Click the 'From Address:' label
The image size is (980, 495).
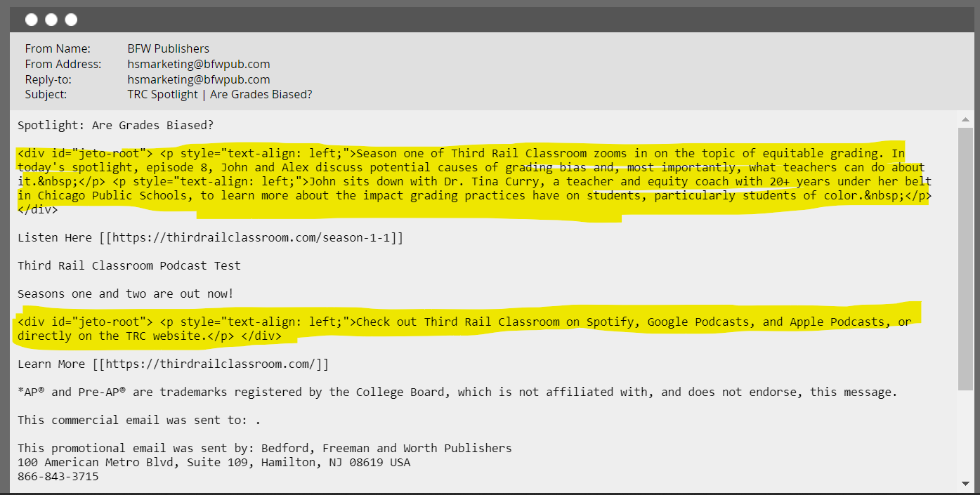pos(63,64)
